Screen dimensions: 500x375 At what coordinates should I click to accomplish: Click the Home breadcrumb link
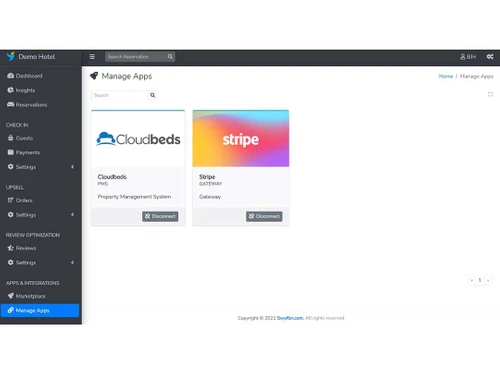click(446, 76)
